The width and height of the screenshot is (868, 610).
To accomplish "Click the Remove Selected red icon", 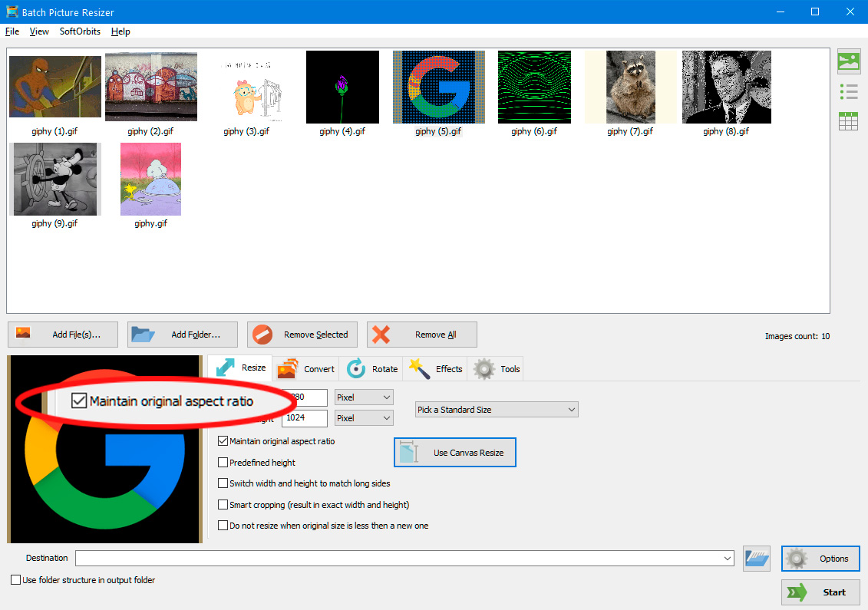I will coord(262,334).
